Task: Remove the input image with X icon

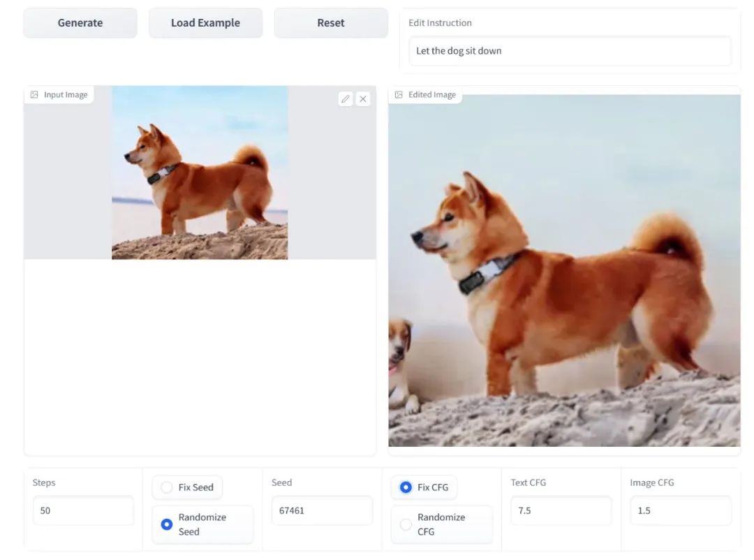Action: tap(363, 99)
